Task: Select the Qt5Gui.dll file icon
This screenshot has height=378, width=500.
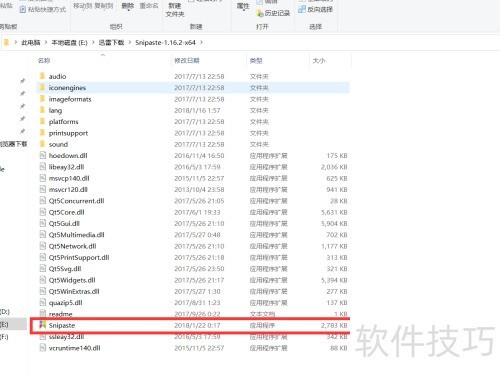Action: pyautogui.click(x=42, y=223)
